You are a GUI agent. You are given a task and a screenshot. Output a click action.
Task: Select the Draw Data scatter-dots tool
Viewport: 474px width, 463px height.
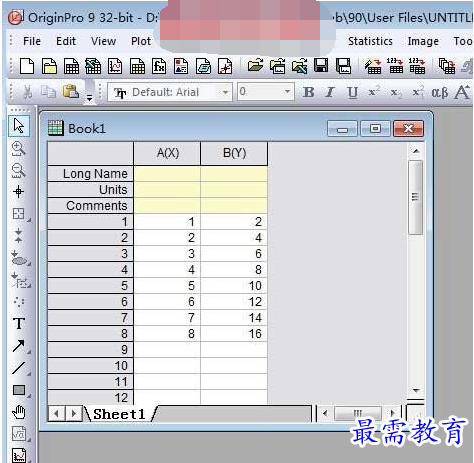point(19,302)
